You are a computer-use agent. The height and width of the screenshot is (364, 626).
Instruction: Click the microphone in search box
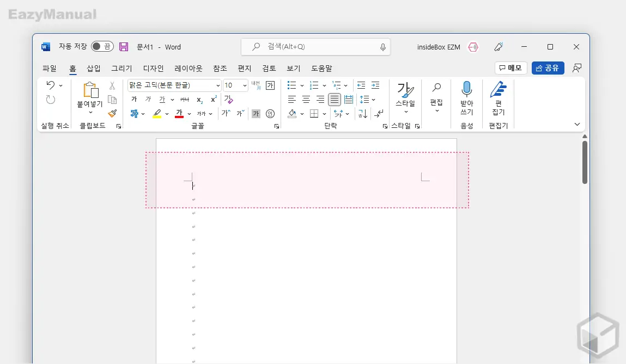(383, 47)
